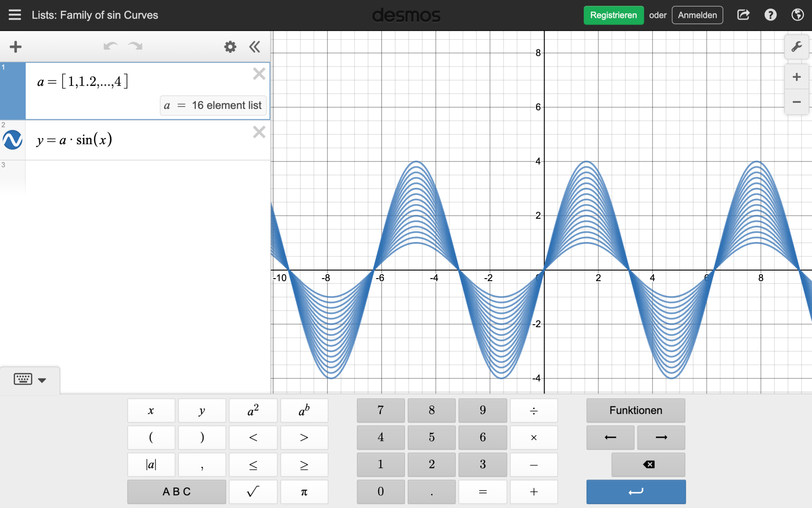Zoom in on the graph

[796, 77]
